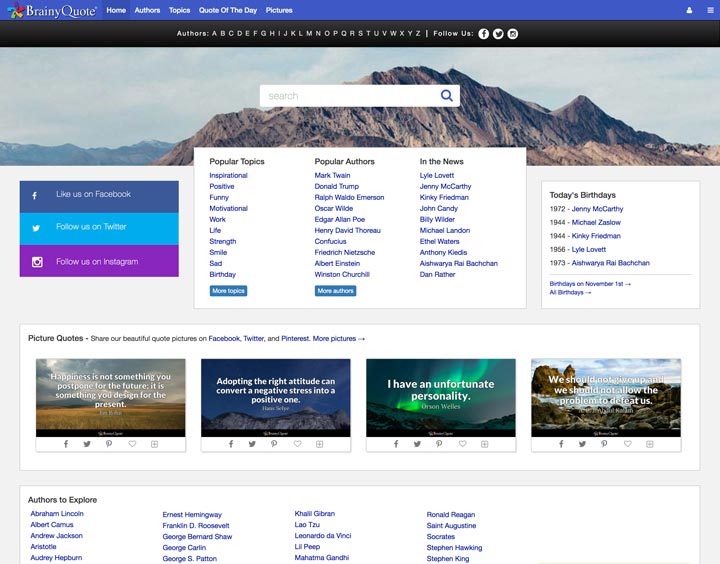
Task: Open the hamburger menu icon
Action: pos(710,10)
